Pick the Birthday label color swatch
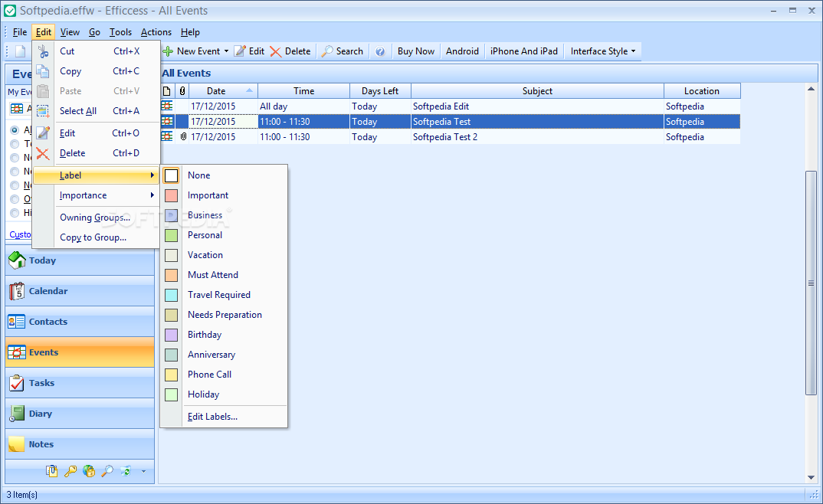The image size is (823, 504). (171, 335)
